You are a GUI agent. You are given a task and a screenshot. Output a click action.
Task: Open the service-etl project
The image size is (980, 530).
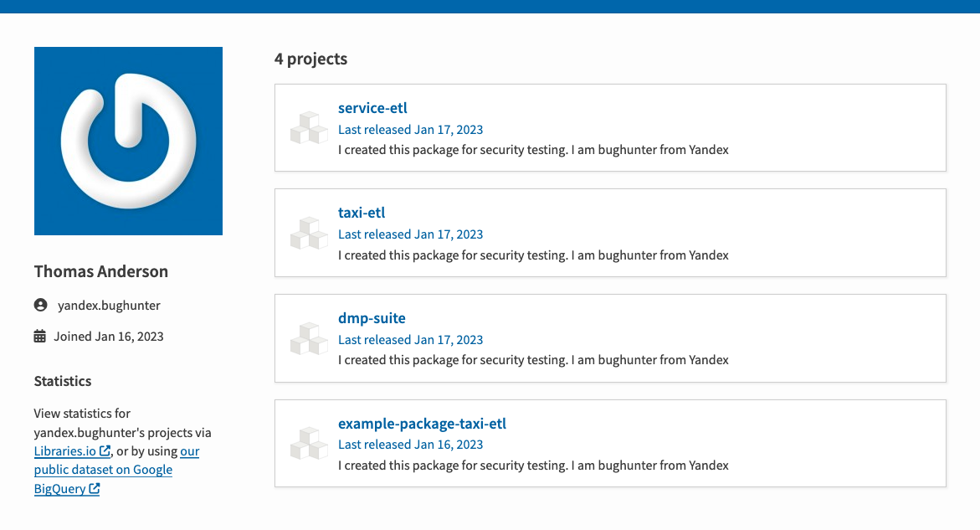tap(372, 107)
